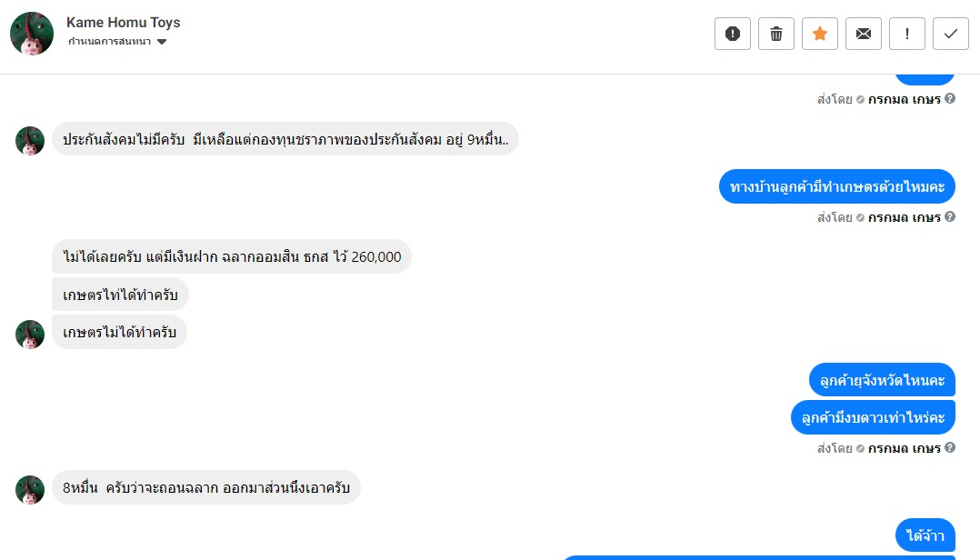Mark conversation unread with envelope icon
The width and height of the screenshot is (980, 560).
[864, 34]
